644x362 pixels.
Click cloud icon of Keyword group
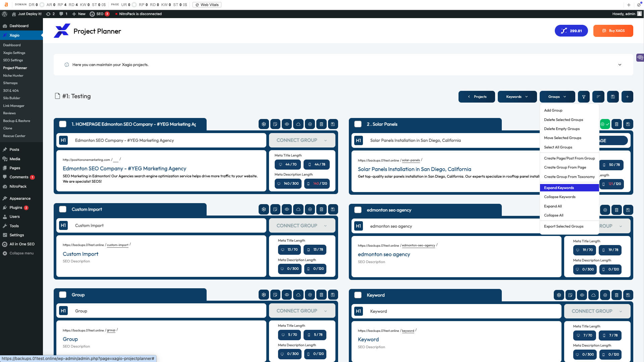(x=593, y=295)
